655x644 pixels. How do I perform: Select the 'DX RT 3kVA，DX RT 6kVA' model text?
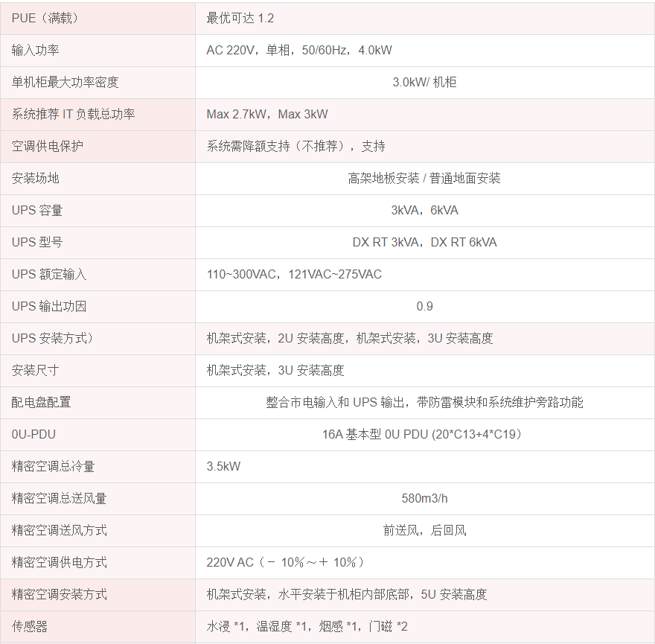424,242
